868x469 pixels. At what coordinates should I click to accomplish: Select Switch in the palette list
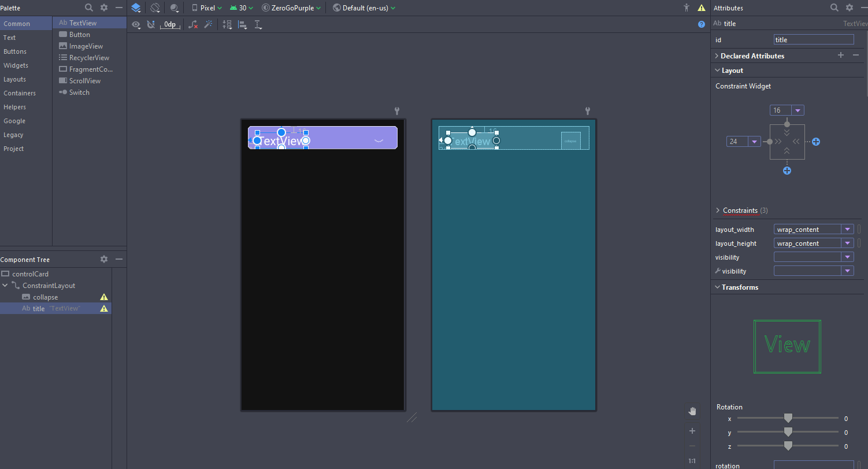pos(90,93)
